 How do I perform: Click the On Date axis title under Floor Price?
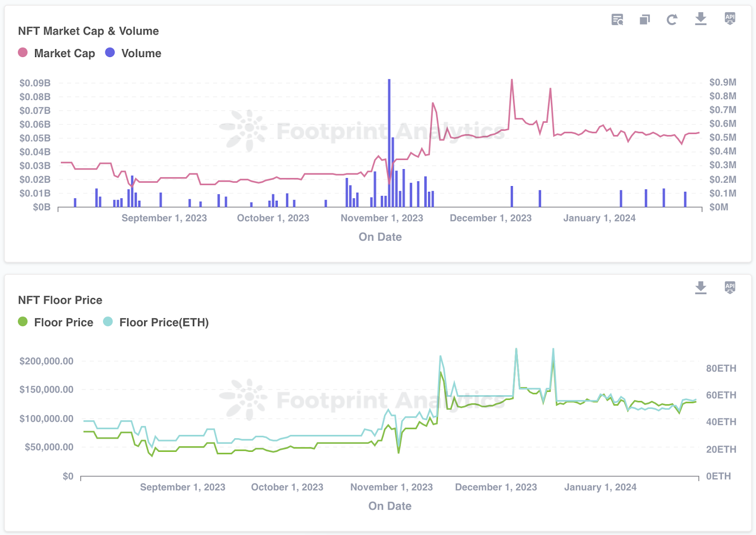390,506
